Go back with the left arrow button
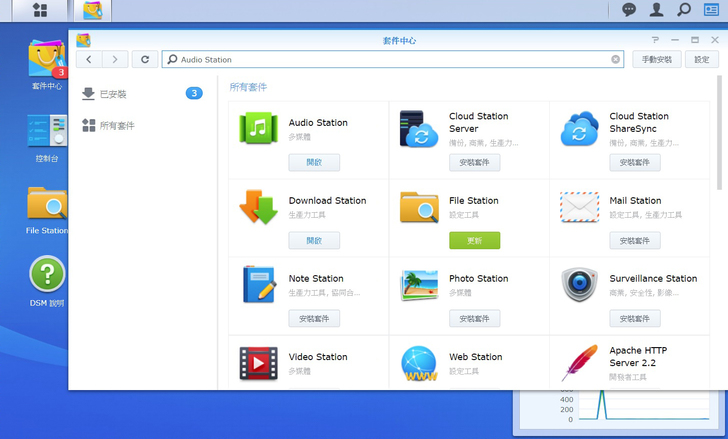 click(89, 59)
